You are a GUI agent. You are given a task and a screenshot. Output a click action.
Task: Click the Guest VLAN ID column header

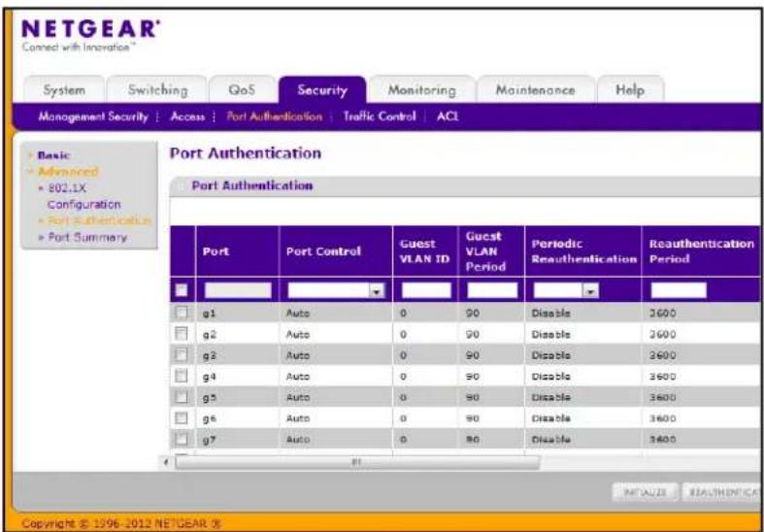coord(424,251)
